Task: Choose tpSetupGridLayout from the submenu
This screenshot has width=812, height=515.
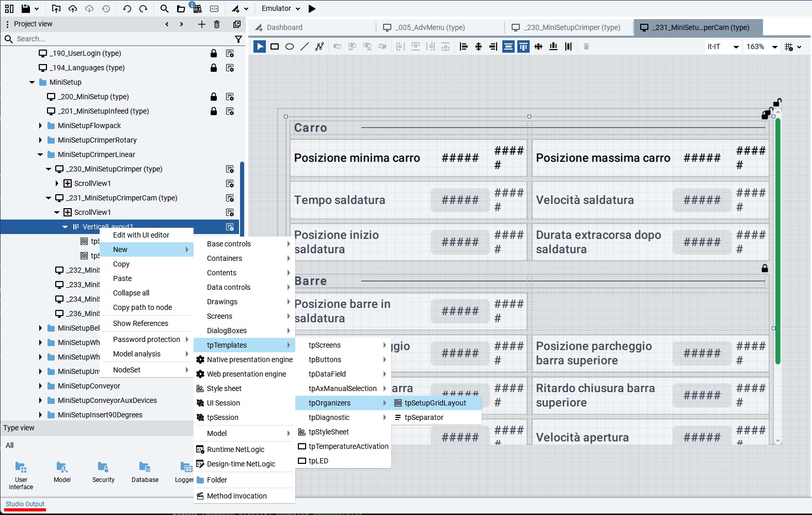Action: coord(435,403)
